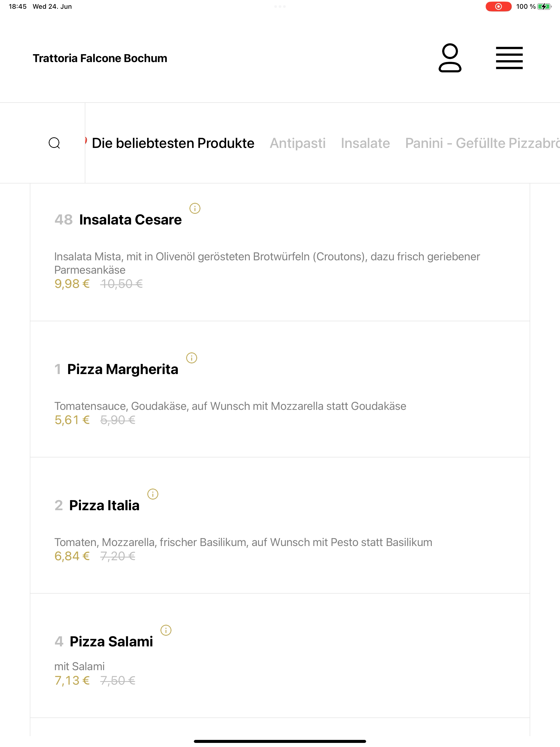Tap the battery status icon
Image resolution: width=560 pixels, height=747 pixels.
[544, 6]
